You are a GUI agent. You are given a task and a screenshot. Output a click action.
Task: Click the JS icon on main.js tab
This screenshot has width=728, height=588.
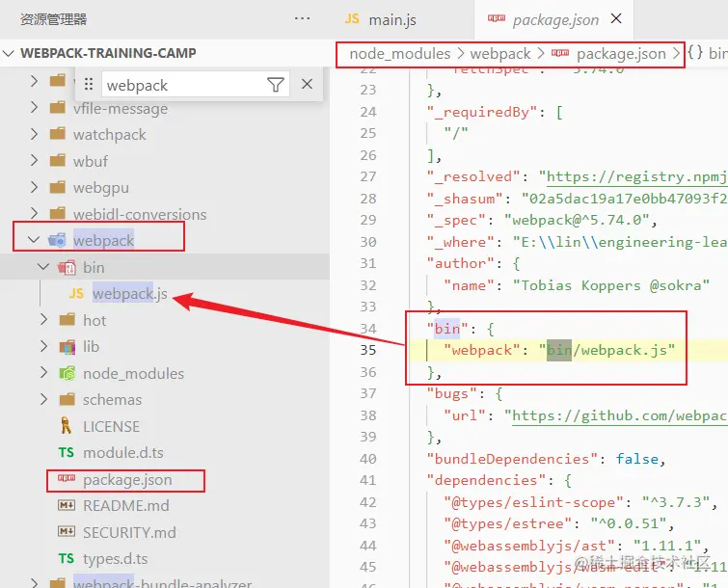(x=352, y=18)
